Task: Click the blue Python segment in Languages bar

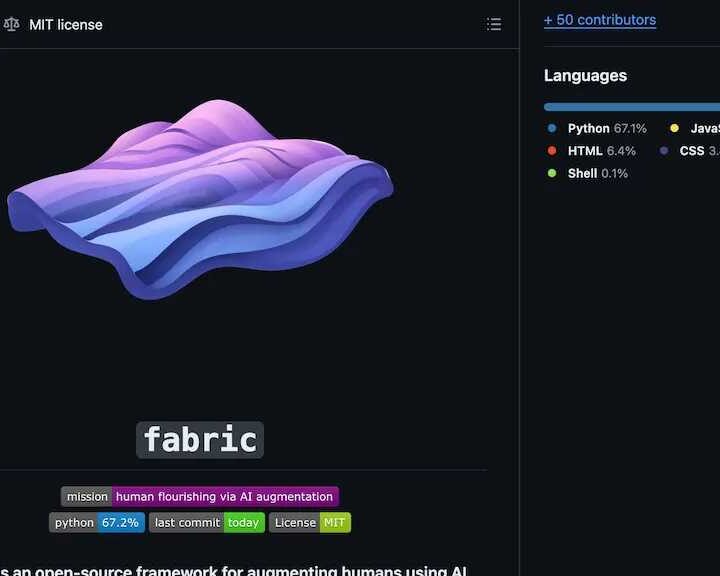Action: [x=630, y=106]
